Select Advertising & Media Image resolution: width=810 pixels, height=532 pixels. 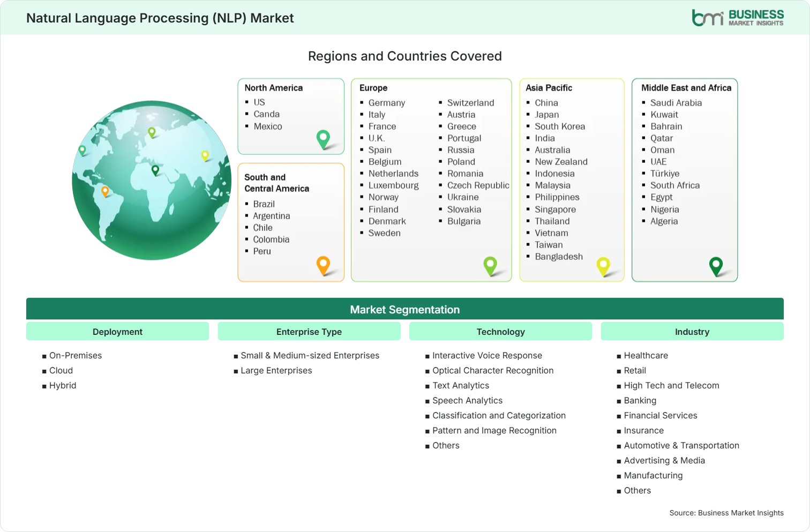coord(664,460)
